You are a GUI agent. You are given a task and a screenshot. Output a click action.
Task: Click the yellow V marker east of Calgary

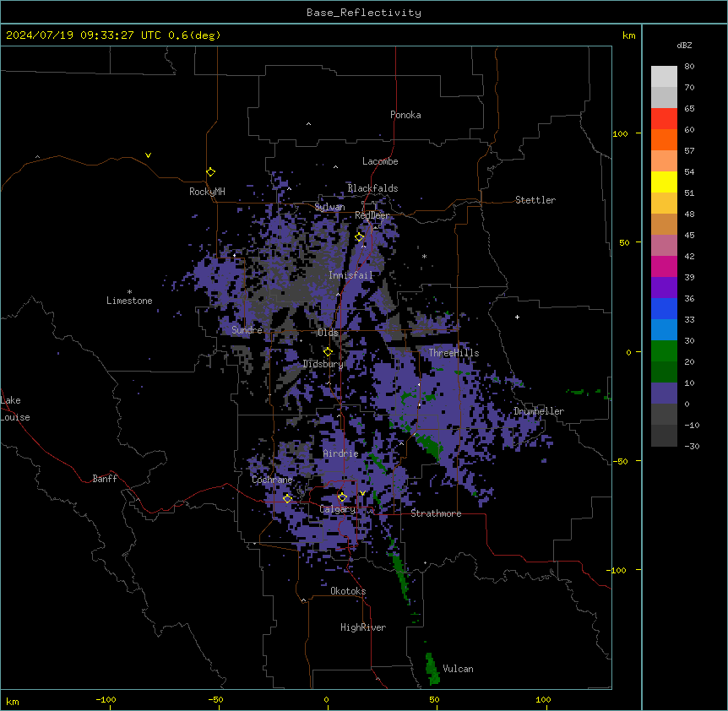pyautogui.click(x=362, y=493)
